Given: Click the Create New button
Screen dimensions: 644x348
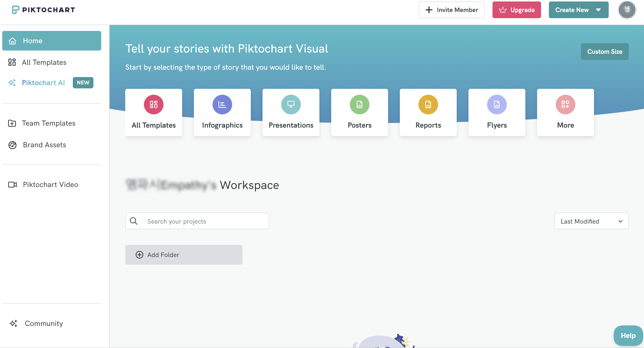Looking at the screenshot, I should (x=579, y=10).
